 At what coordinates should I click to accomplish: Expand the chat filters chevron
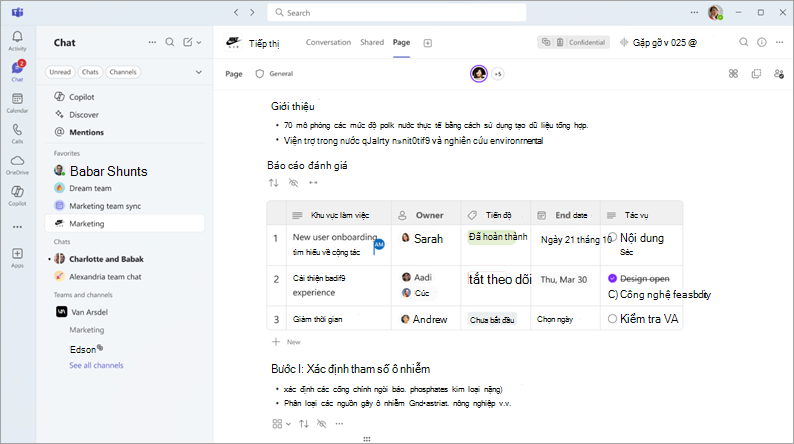point(199,72)
